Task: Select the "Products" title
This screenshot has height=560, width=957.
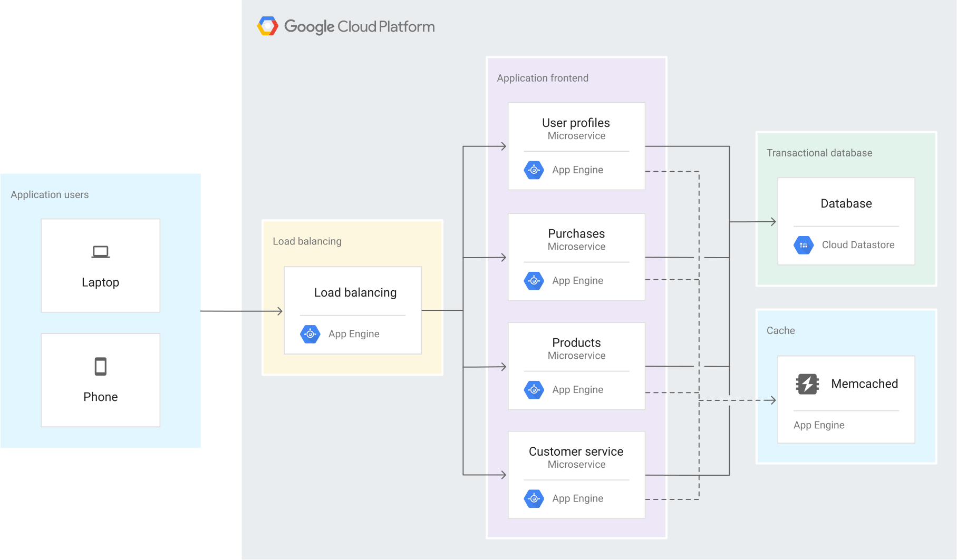Action: coord(576,342)
